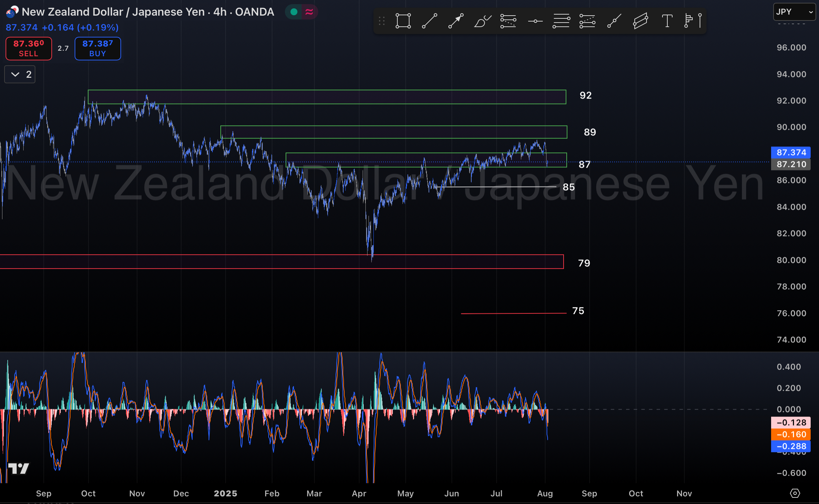The image size is (819, 504).
Task: Click the pink -0.128 indicator value label
Action: coord(791,422)
